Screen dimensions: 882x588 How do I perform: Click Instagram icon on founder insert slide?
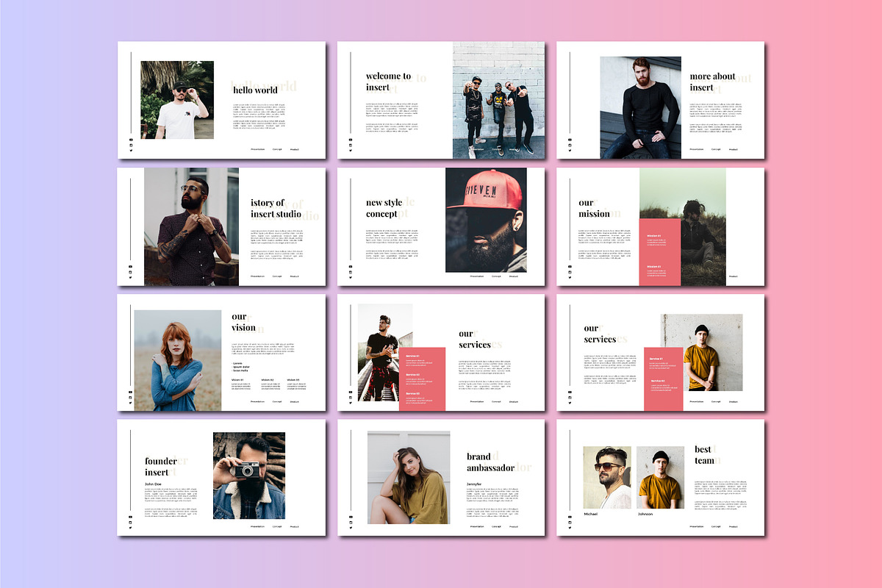[x=131, y=523]
